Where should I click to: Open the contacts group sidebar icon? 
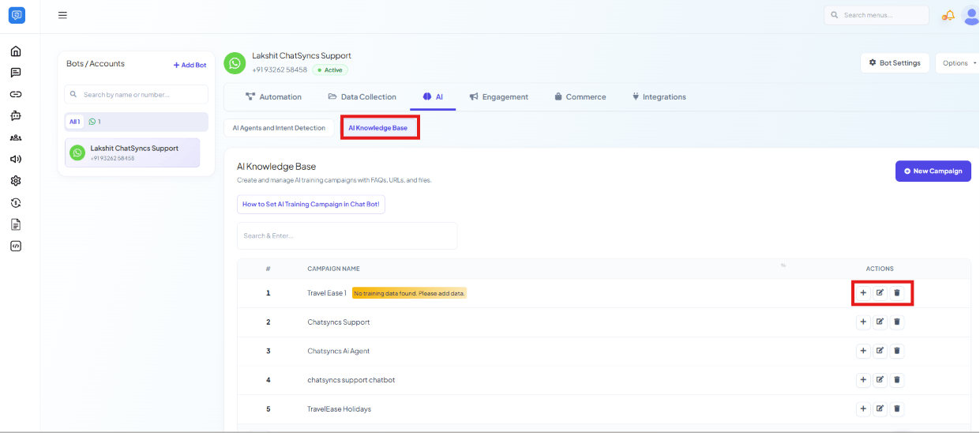(x=16, y=137)
